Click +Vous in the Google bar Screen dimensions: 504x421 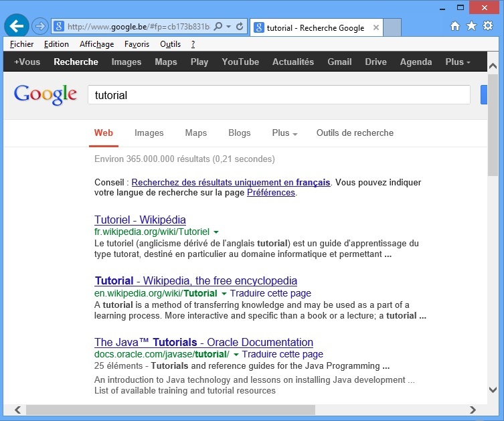[27, 62]
